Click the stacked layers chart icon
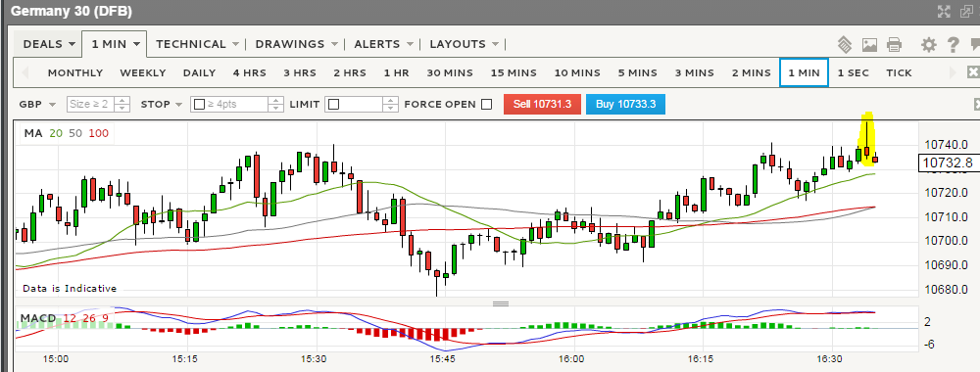 point(845,44)
